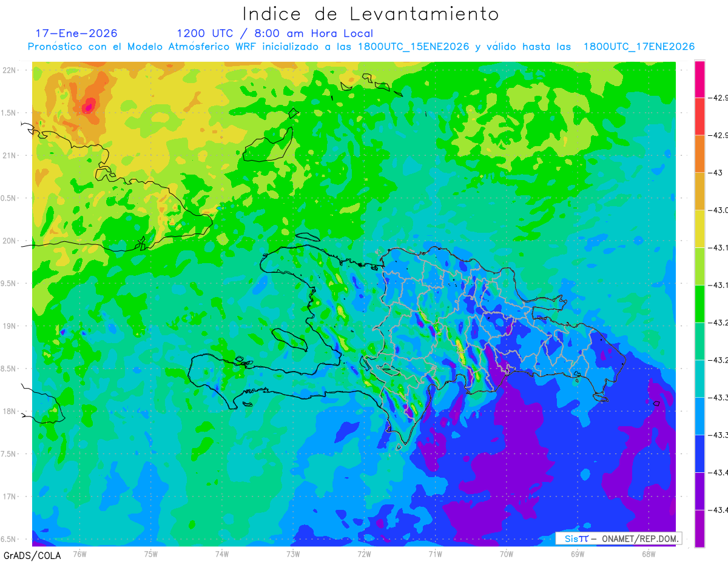
Task: Click the lime yellow-green colorbar swatch
Action: click(x=699, y=267)
